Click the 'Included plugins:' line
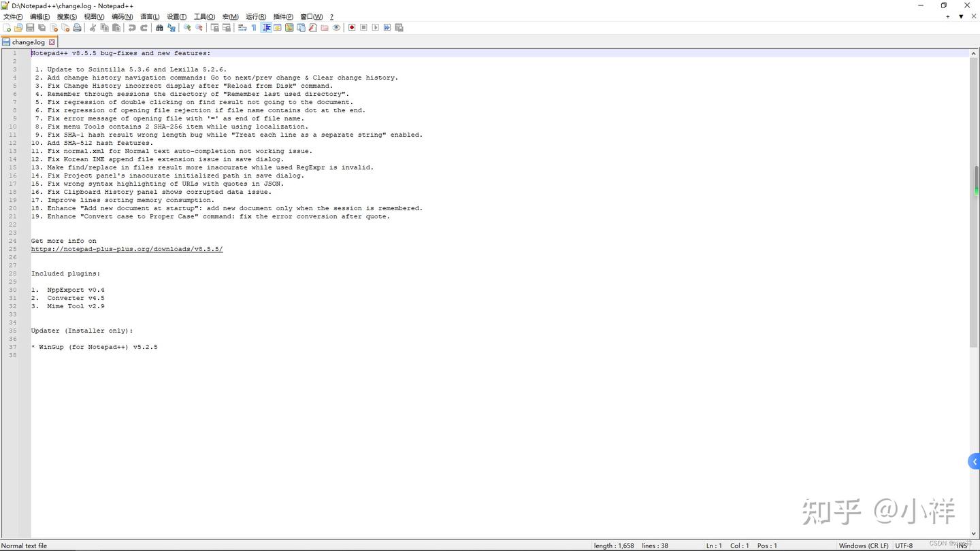 pyautogui.click(x=65, y=273)
